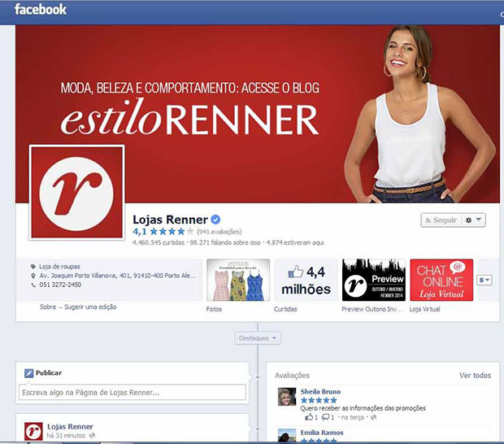The image size is (504, 444).
Task: Click the 4.460.545 curtidas count
Action: pyautogui.click(x=159, y=243)
